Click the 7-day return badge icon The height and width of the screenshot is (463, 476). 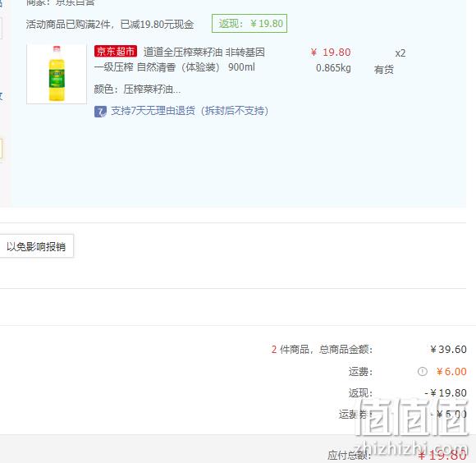tap(100, 112)
